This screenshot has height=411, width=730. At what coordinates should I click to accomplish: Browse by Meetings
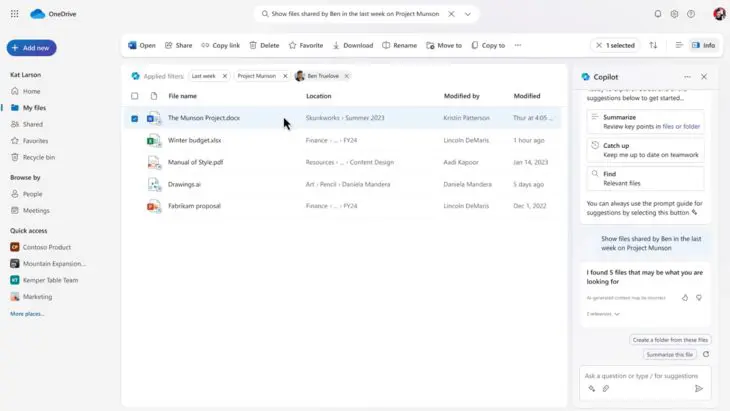click(x=36, y=210)
